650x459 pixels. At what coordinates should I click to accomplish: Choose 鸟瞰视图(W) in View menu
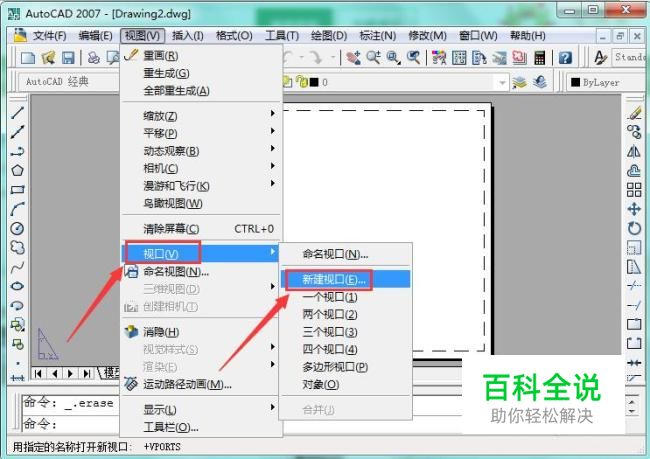click(201, 203)
